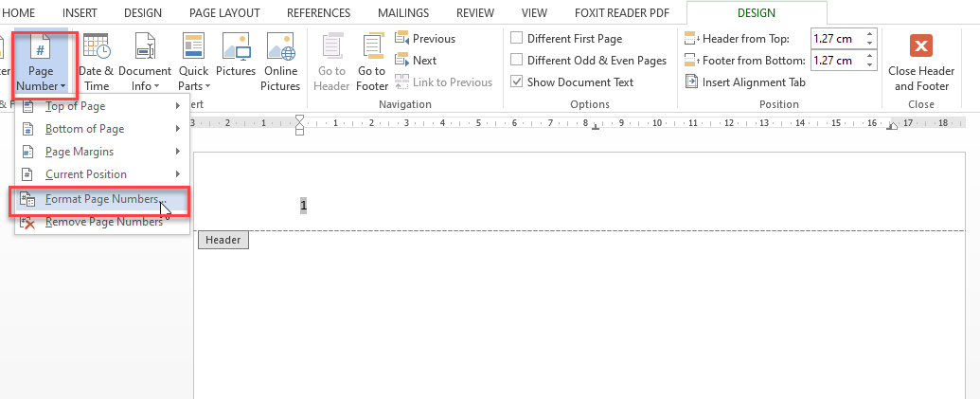Jump to footer with Go to Footer

click(x=372, y=63)
